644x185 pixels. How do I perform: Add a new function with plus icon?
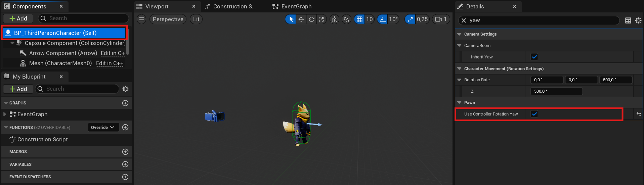(x=125, y=127)
